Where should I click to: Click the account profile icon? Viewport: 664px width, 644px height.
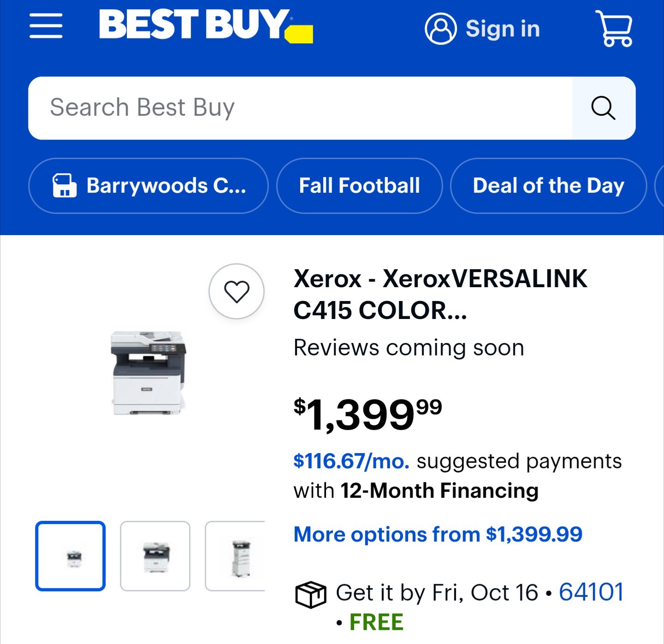pos(441,29)
